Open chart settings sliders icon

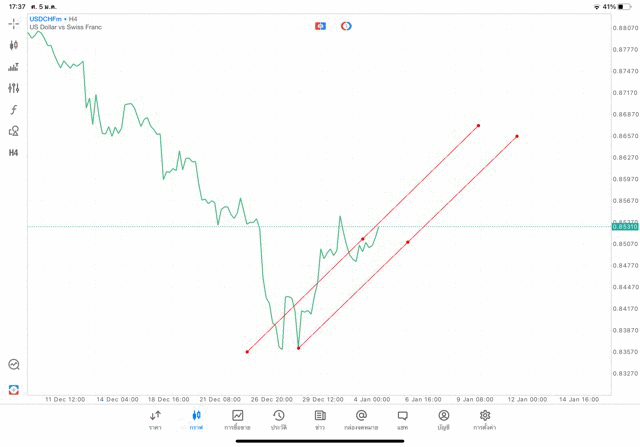pyautogui.click(x=14, y=88)
